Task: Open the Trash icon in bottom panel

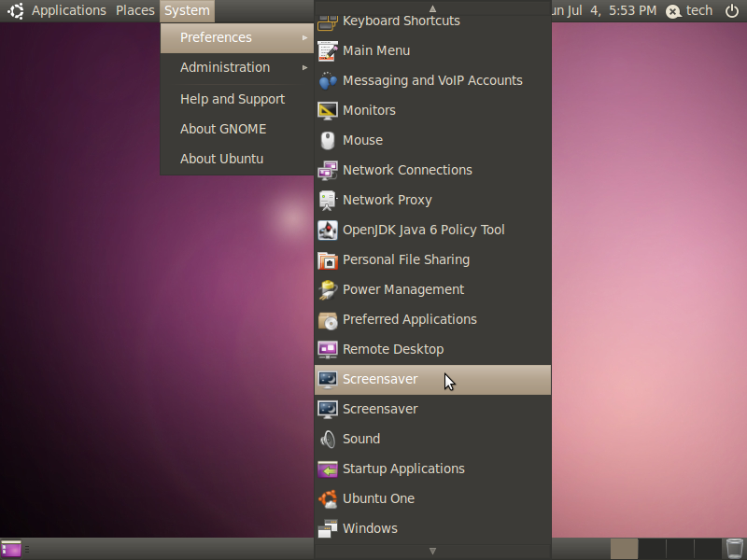Action: pos(735,549)
